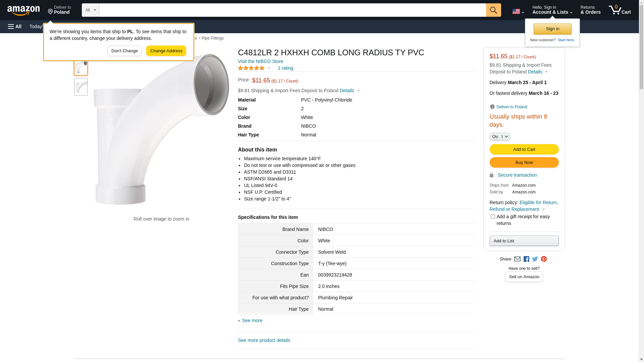Open the cart icon

pyautogui.click(x=620, y=10)
